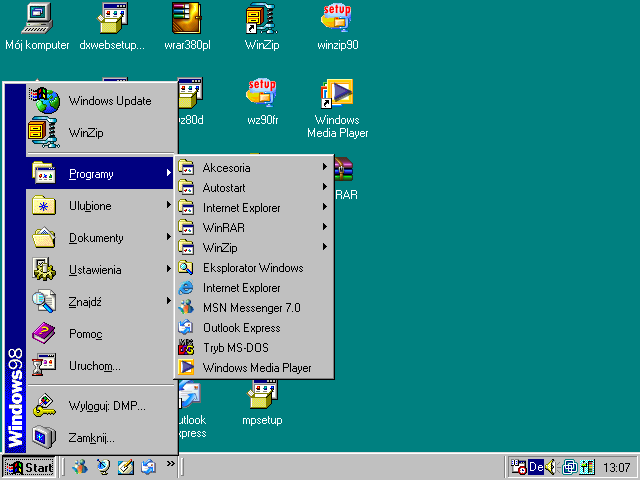Image resolution: width=640 pixels, height=480 pixels.
Task: Open Internet Explorer from Quick Launch bar
Action: pyautogui.click(x=103, y=467)
